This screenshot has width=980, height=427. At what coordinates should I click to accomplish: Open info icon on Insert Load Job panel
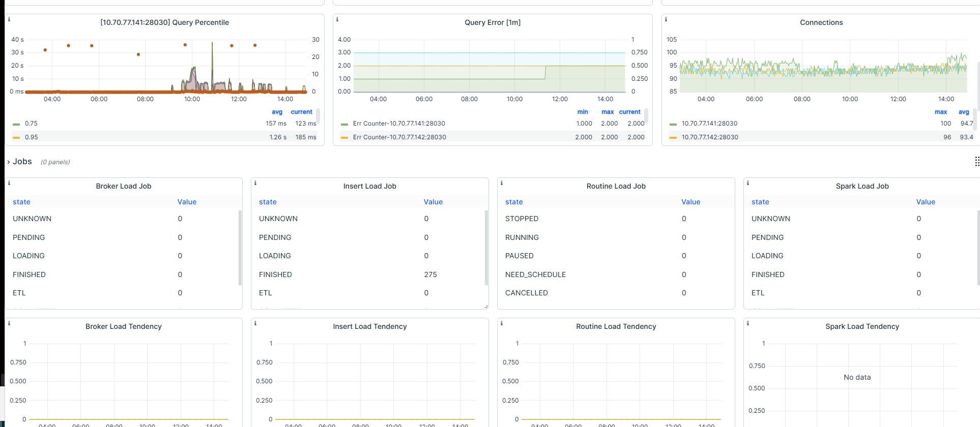(255, 183)
